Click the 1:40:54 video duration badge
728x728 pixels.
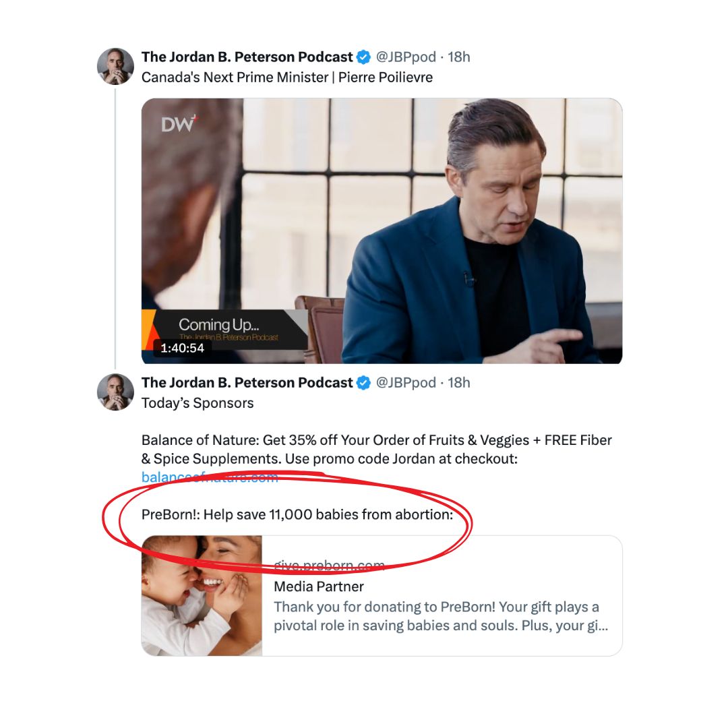pos(182,348)
